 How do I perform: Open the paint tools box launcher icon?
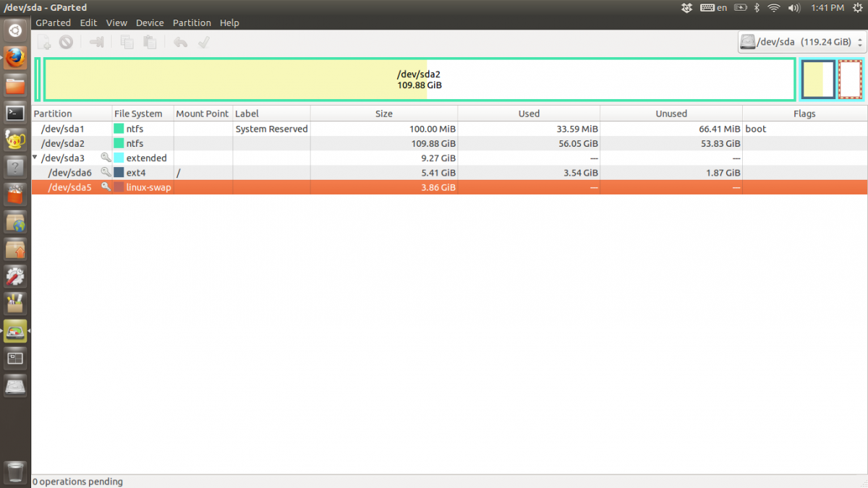click(x=15, y=304)
